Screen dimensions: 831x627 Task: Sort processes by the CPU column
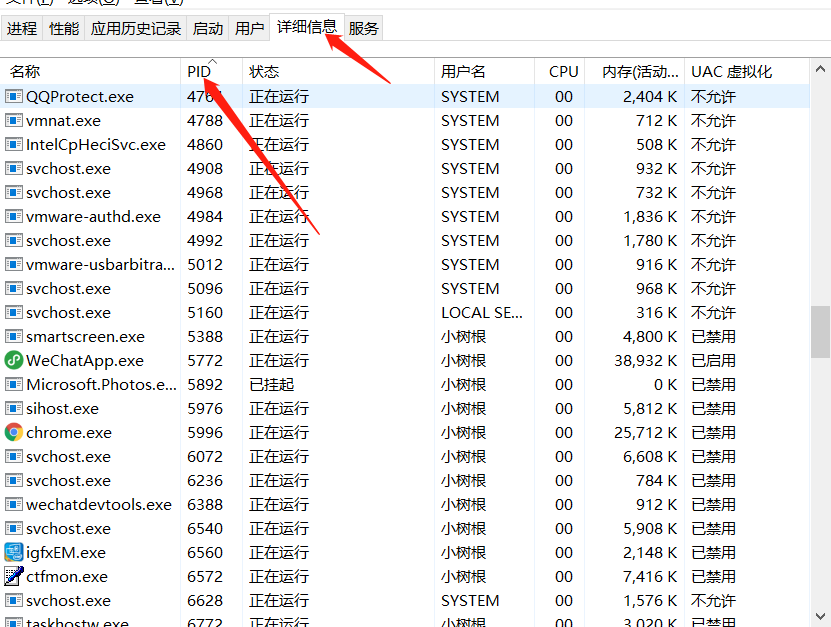click(x=562, y=71)
